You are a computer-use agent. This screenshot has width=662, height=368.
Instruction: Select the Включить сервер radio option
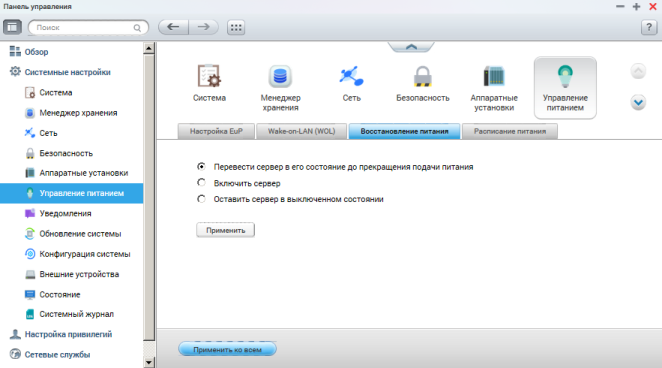pyautogui.click(x=201, y=183)
